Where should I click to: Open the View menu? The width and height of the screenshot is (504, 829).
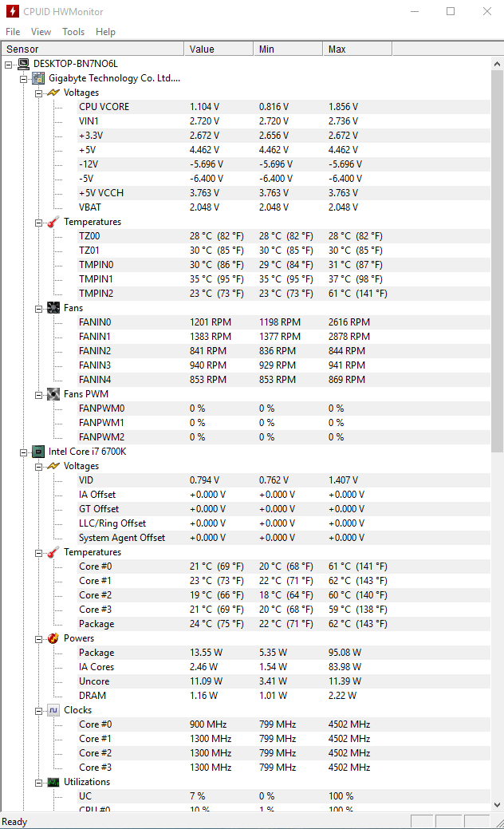coord(41,32)
